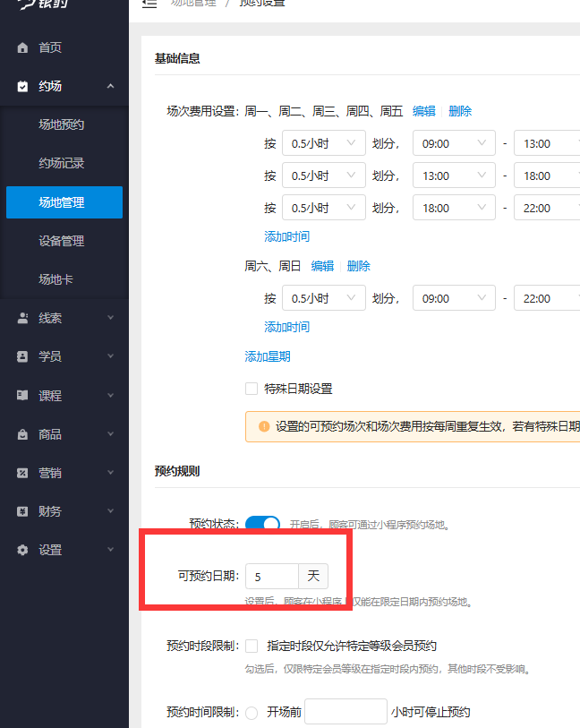The image size is (580, 728).
Task: Check 指定时段仅允许特定等级会员预约 checkbox
Action: click(x=252, y=646)
